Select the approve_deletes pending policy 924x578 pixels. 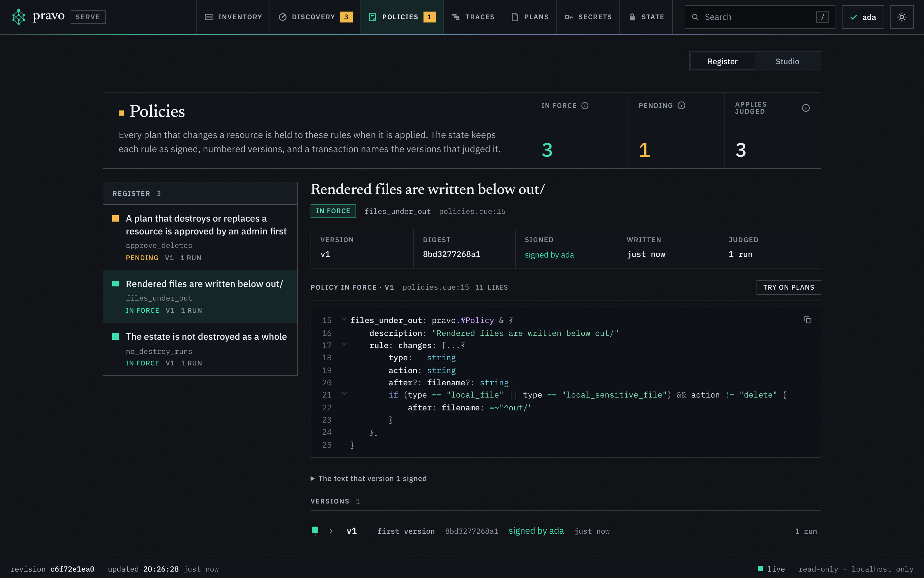tap(200, 237)
